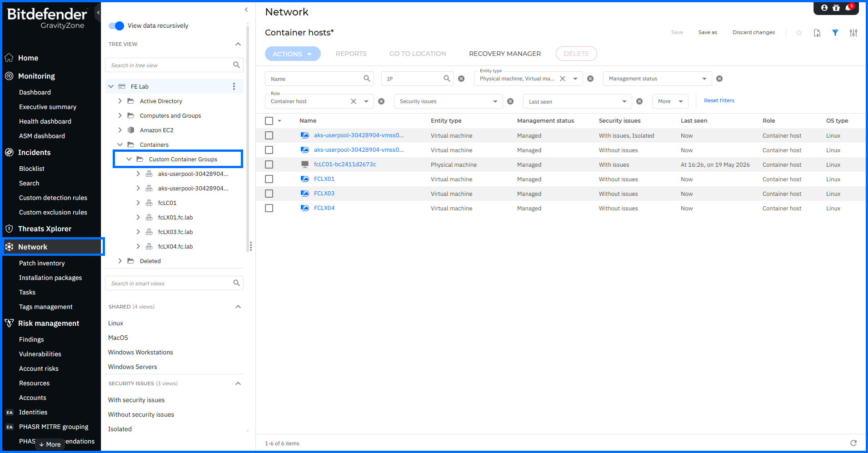Click the Search in smart views field
868x453 pixels.
click(x=174, y=283)
